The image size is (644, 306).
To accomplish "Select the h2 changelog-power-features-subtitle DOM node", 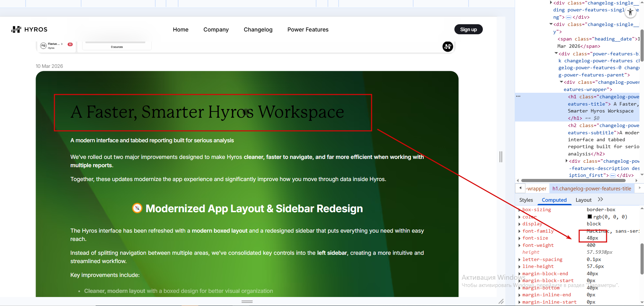I will pyautogui.click(x=603, y=139).
